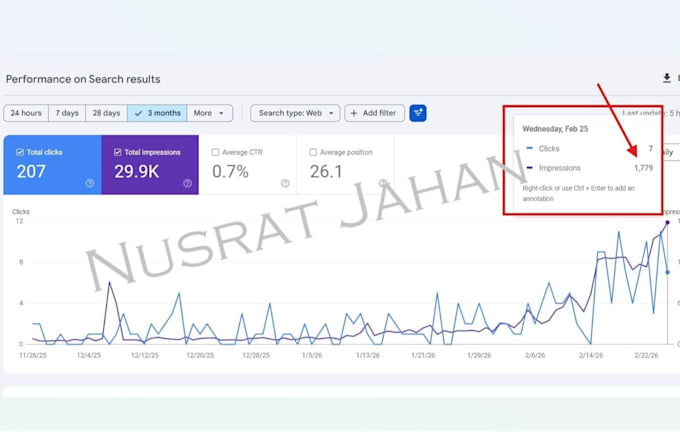This screenshot has width=680, height=432.
Task: Enable the Average position checkbox
Action: click(x=313, y=152)
